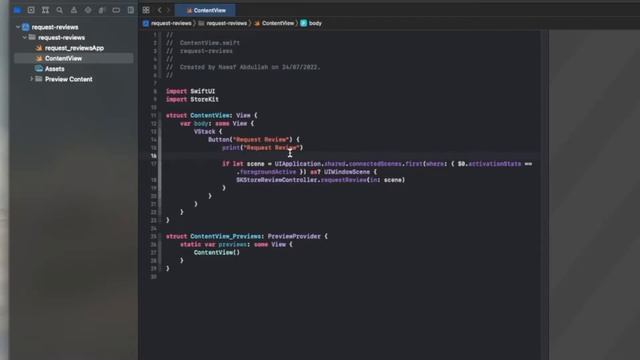The width and height of the screenshot is (640, 360).
Task: Click Button("Request Review") code line
Action: (253, 140)
